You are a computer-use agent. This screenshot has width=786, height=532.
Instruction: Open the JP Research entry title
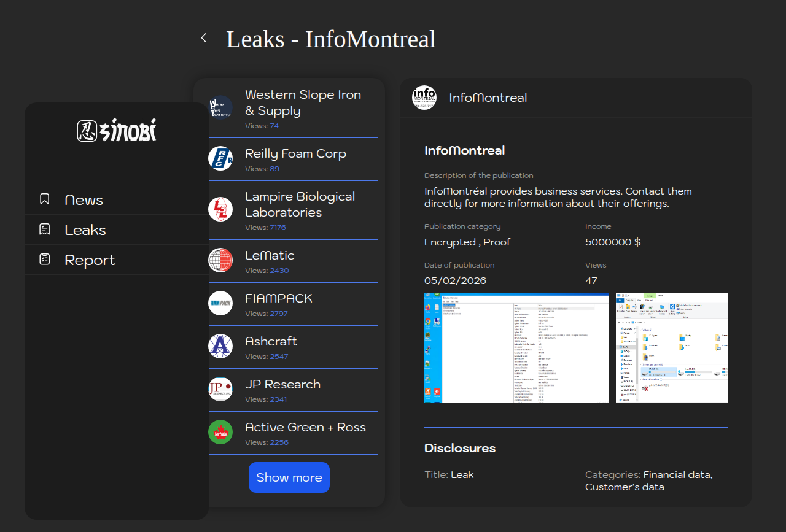pyautogui.click(x=282, y=384)
